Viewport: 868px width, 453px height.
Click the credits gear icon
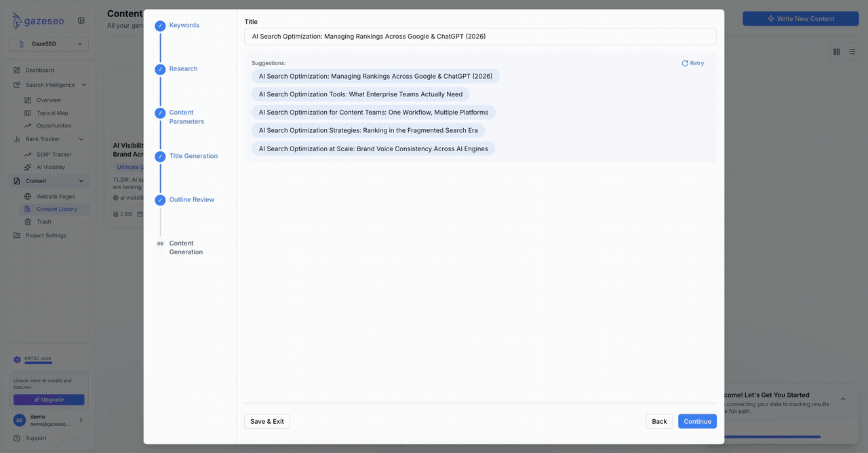coord(17,360)
